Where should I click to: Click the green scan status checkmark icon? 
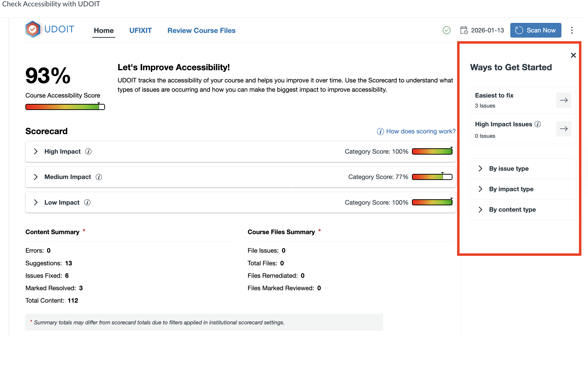[446, 30]
